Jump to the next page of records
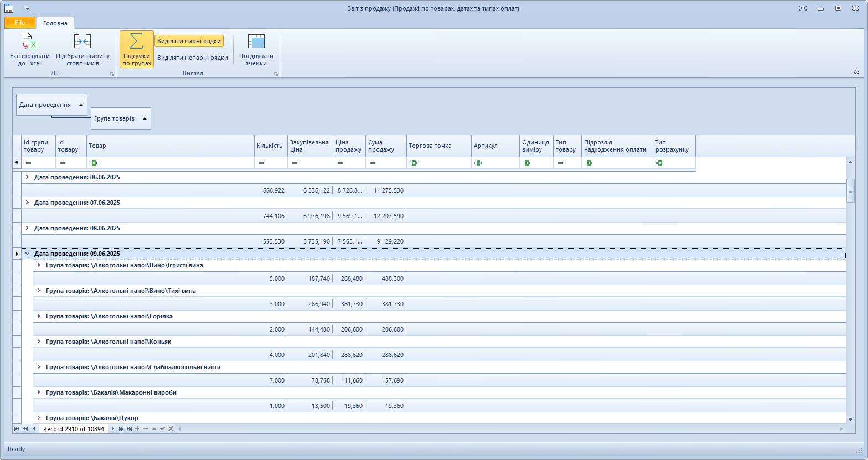The width and height of the screenshot is (868, 460). 121,429
